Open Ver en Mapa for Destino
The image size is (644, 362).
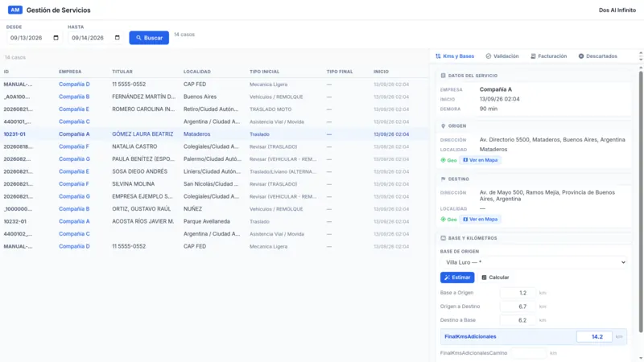coord(480,219)
